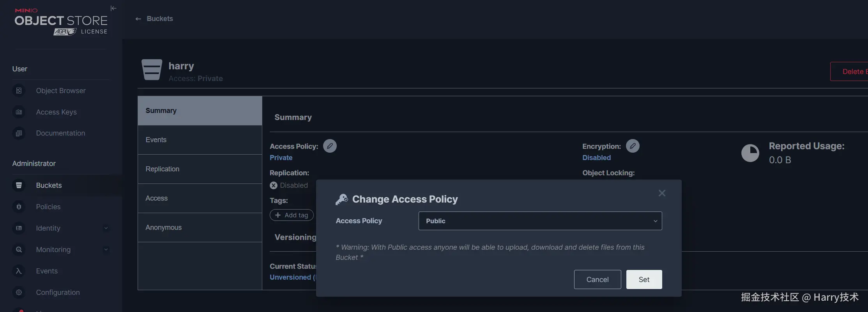Screen dimensions: 868x312
Task: Collapse the sidebar with the arrow icon
Action: click(113, 8)
